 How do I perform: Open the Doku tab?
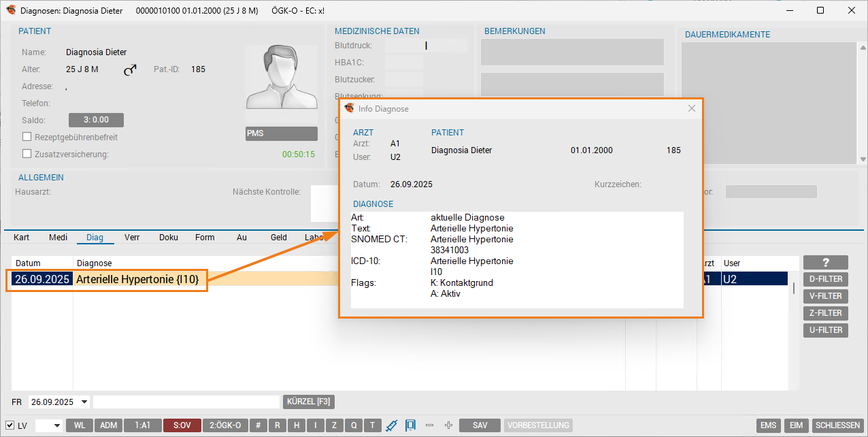pyautogui.click(x=168, y=238)
